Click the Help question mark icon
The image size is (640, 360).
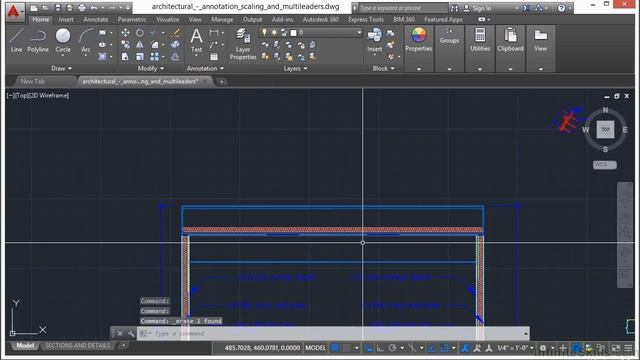point(562,8)
